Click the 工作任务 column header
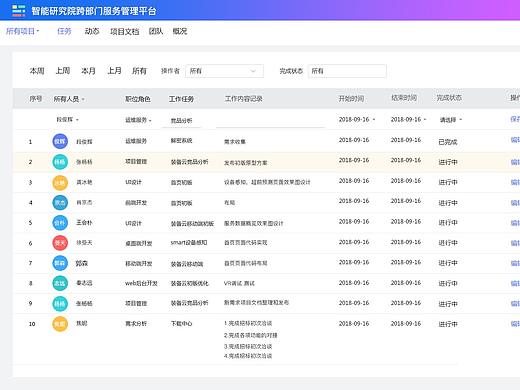 [181, 99]
